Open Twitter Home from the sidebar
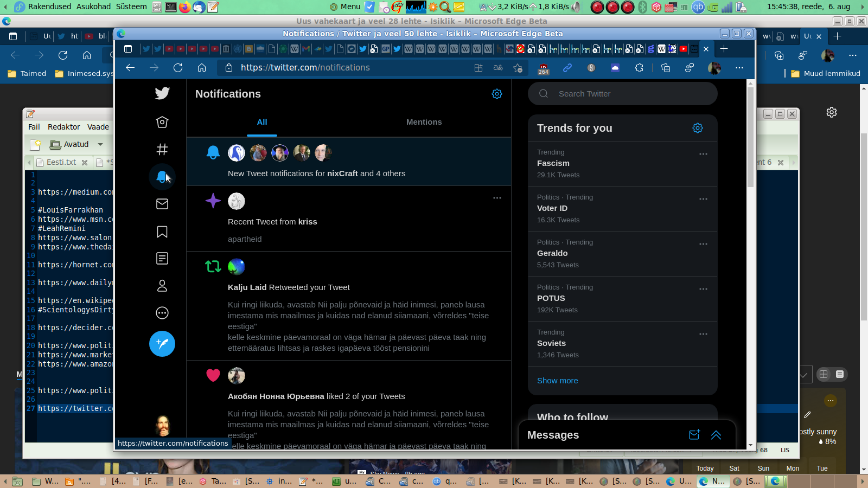This screenshot has width=868, height=488. click(x=162, y=122)
